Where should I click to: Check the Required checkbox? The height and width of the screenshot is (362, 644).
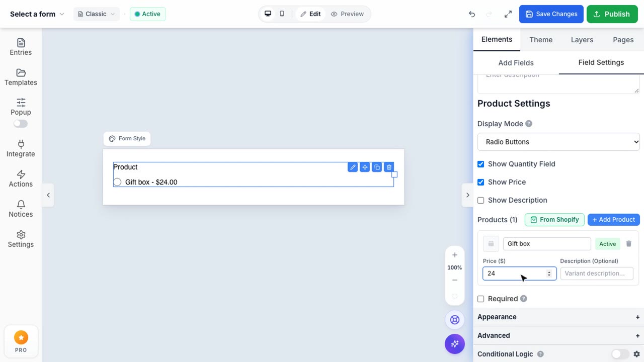[x=480, y=299]
